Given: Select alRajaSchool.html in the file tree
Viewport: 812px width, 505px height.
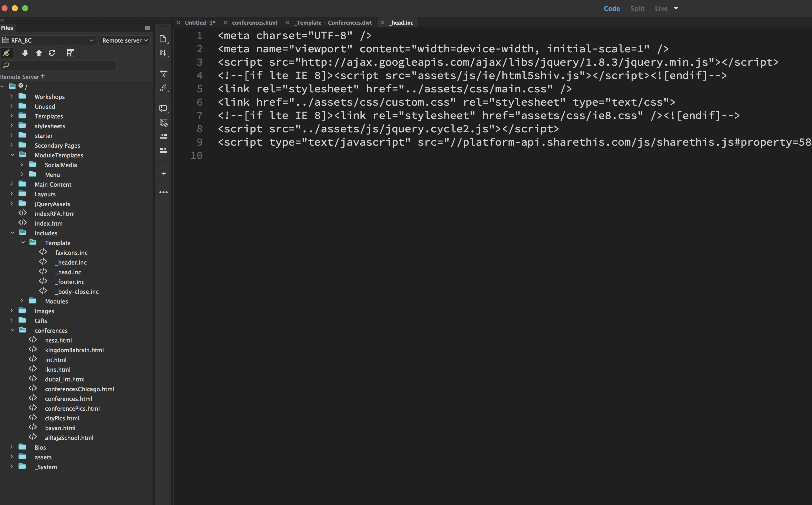Looking at the screenshot, I should pos(69,438).
